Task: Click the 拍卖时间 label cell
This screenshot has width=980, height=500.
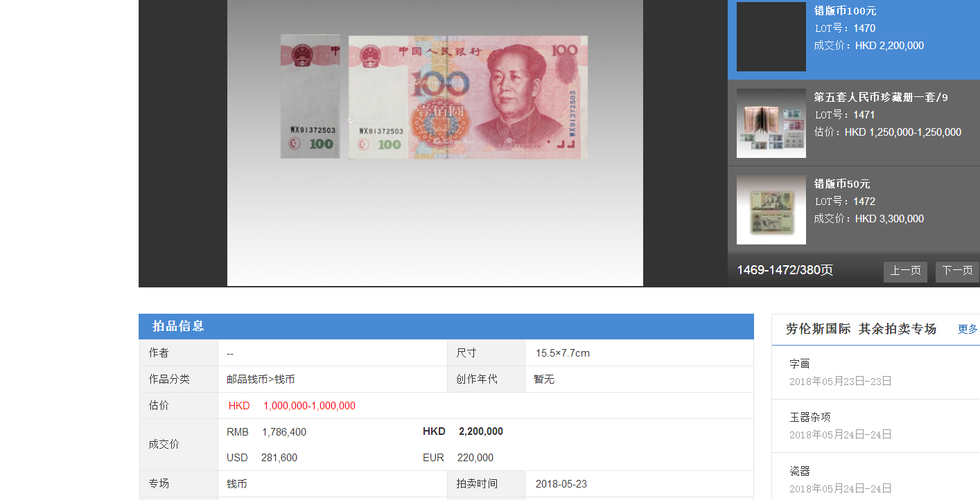Action: 486,484
